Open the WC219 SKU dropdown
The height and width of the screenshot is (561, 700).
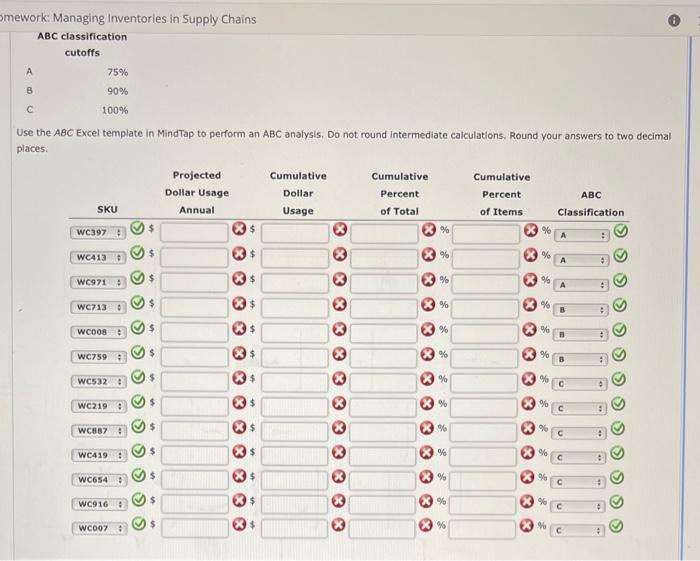[99, 406]
